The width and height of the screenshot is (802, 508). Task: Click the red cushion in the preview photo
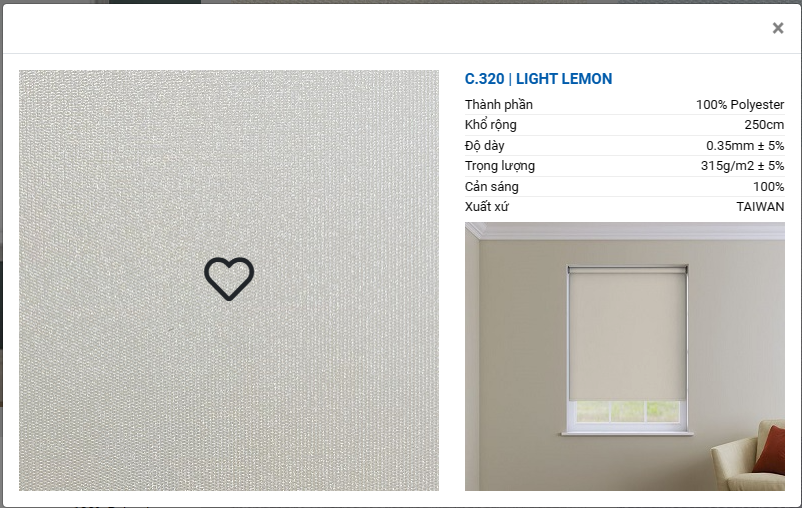point(770,450)
